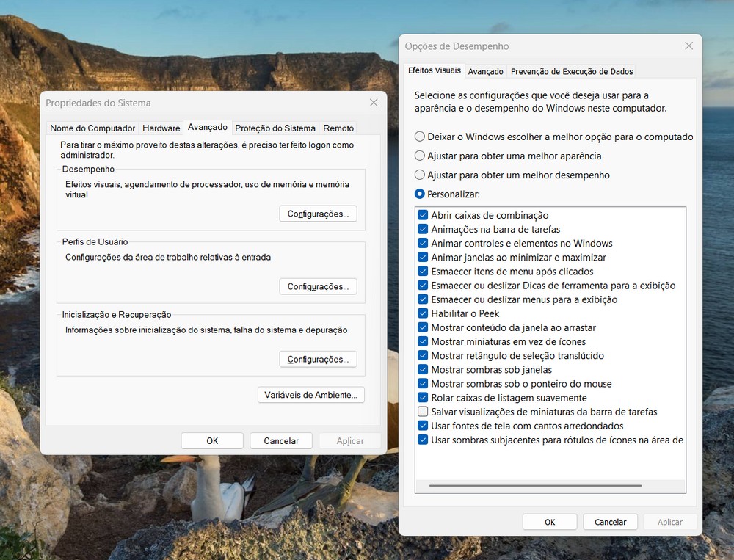Uncheck Usar fontes de tela com cantos arredondados

423,426
